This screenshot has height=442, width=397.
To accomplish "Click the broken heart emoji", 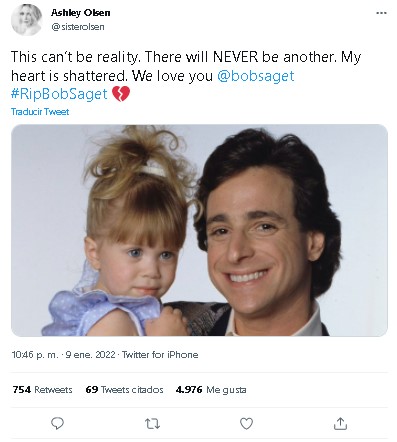I will point(121,94).
